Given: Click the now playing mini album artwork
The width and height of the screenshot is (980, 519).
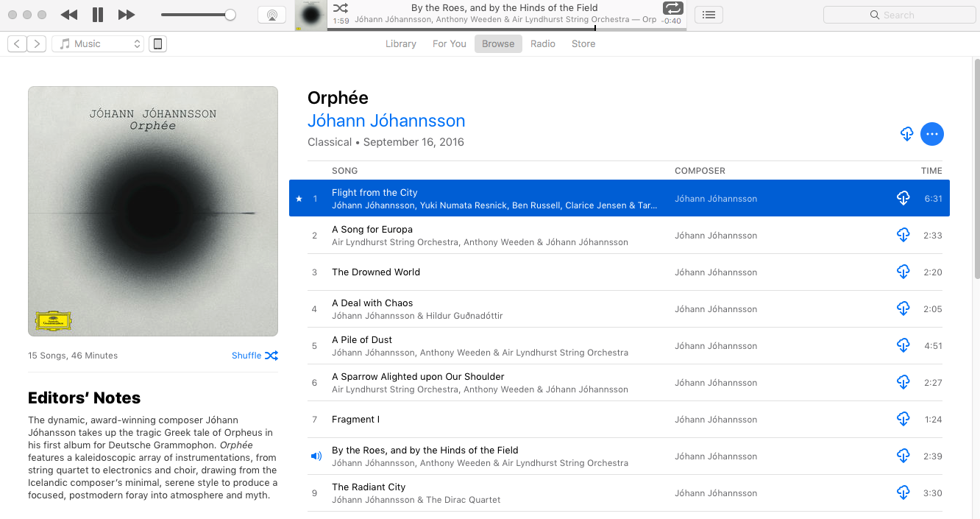Looking at the screenshot, I should point(311,15).
